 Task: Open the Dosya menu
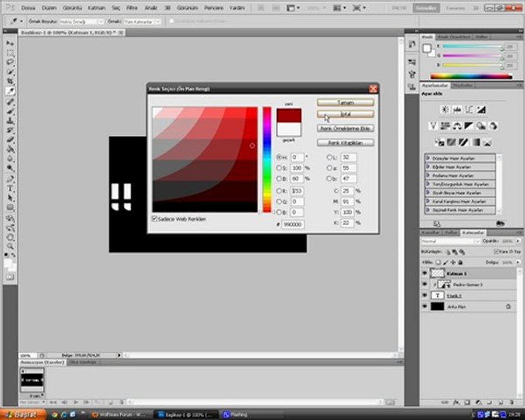(28, 8)
